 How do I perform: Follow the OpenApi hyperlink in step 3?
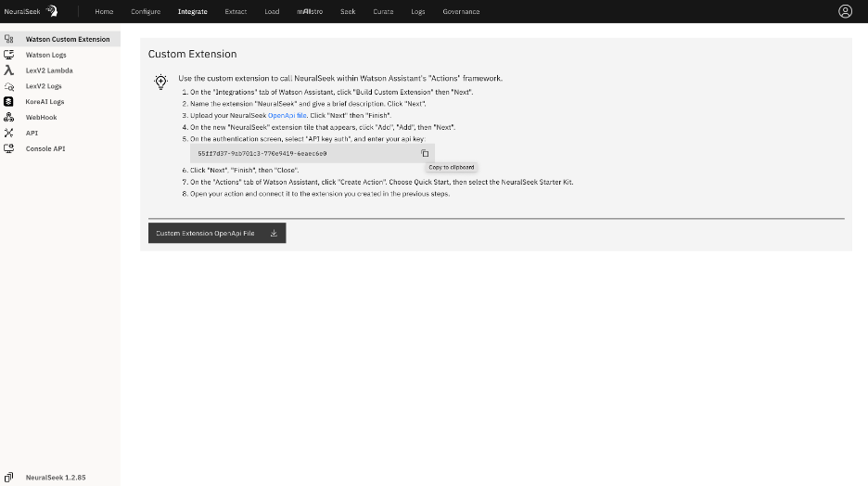click(x=281, y=115)
